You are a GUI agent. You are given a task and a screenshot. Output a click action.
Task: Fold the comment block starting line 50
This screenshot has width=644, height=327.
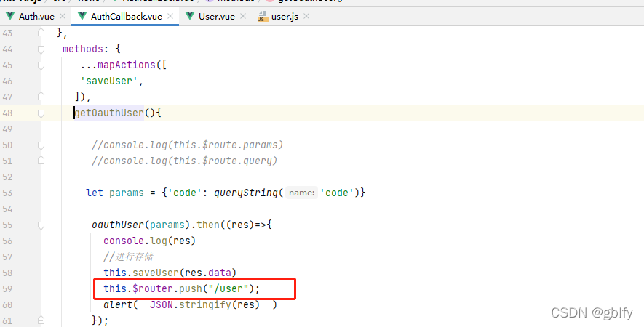pos(41,145)
